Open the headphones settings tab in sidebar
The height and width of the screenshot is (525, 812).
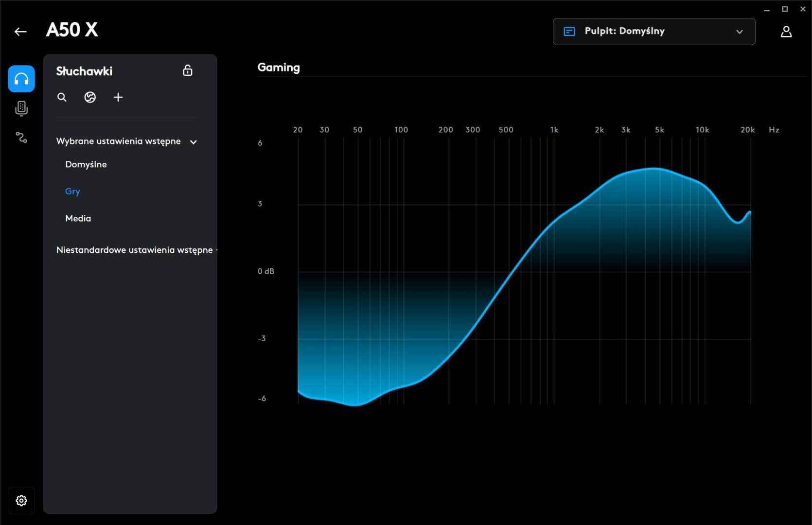[x=21, y=79]
